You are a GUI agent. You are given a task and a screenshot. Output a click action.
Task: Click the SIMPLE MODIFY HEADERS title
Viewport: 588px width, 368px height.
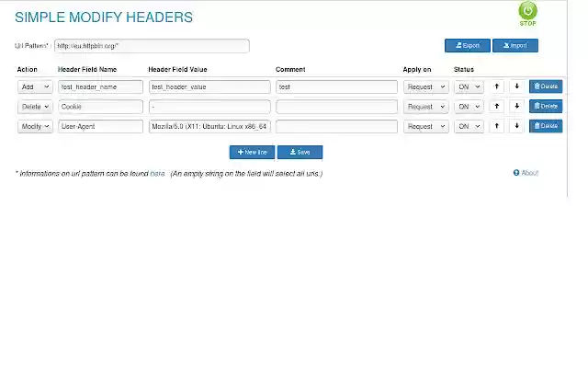point(104,17)
